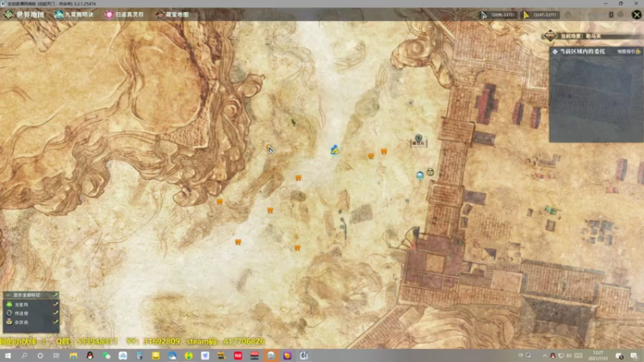
Task: Open the Windows Start menu
Action: click(x=7, y=356)
